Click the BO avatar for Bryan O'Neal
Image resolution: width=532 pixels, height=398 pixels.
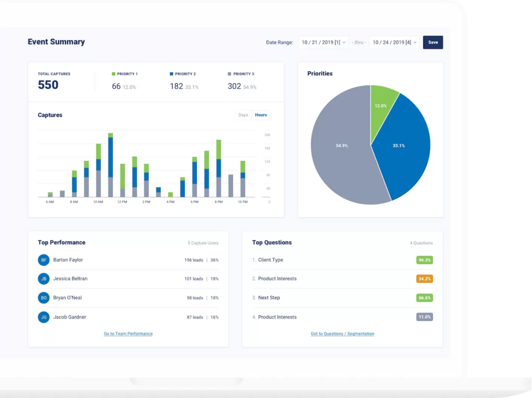coord(44,298)
